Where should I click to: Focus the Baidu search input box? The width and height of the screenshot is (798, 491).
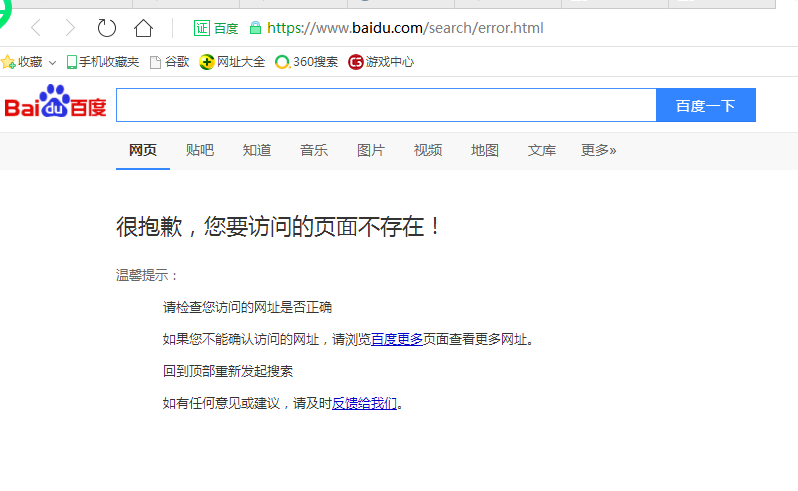pyautogui.click(x=386, y=105)
